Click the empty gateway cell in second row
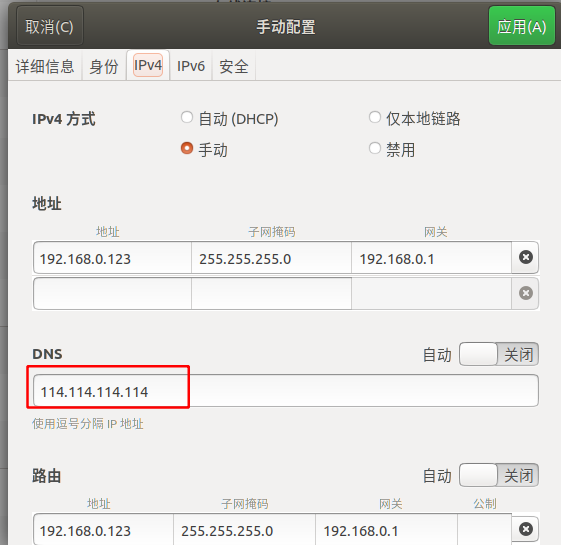Viewport: 561px width, 545px height. tap(431, 293)
